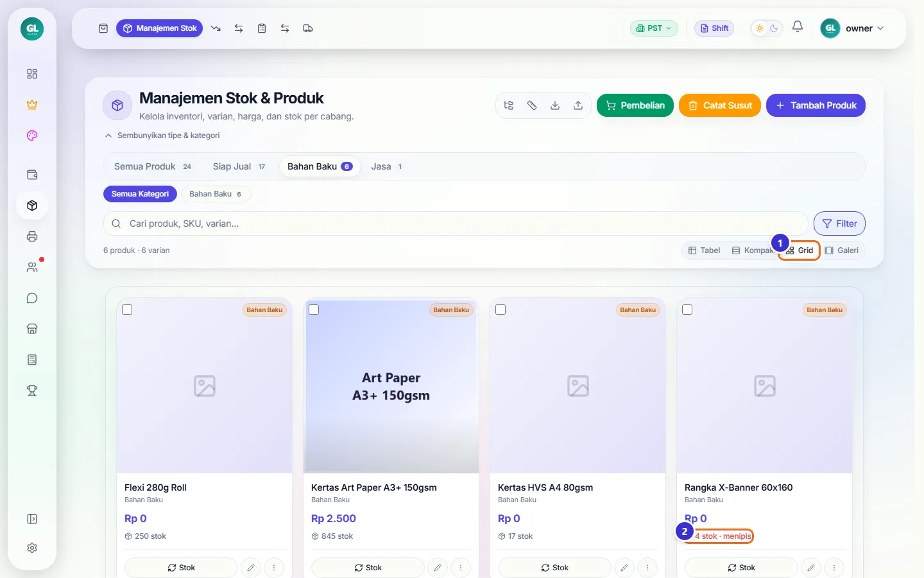Click the download icon in header toolbar
Image resolution: width=924 pixels, height=578 pixels.
coord(555,105)
